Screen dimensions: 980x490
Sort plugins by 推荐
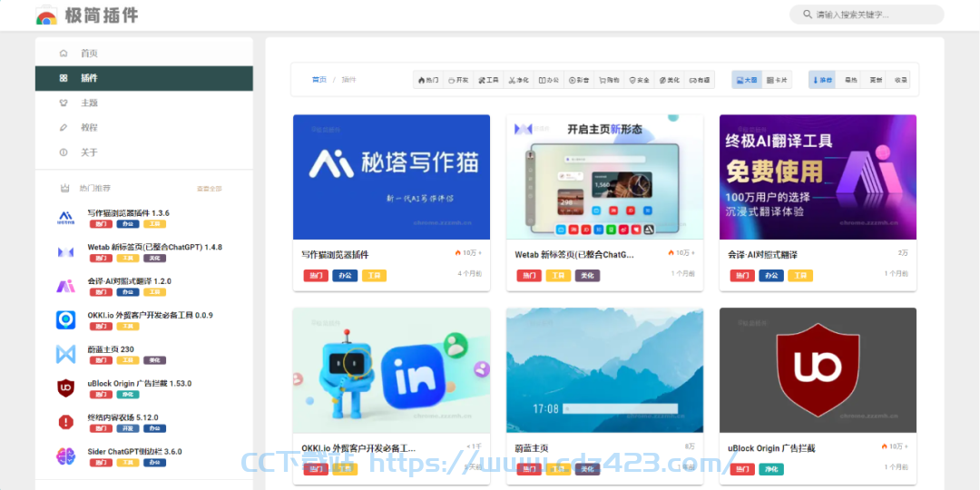click(822, 80)
